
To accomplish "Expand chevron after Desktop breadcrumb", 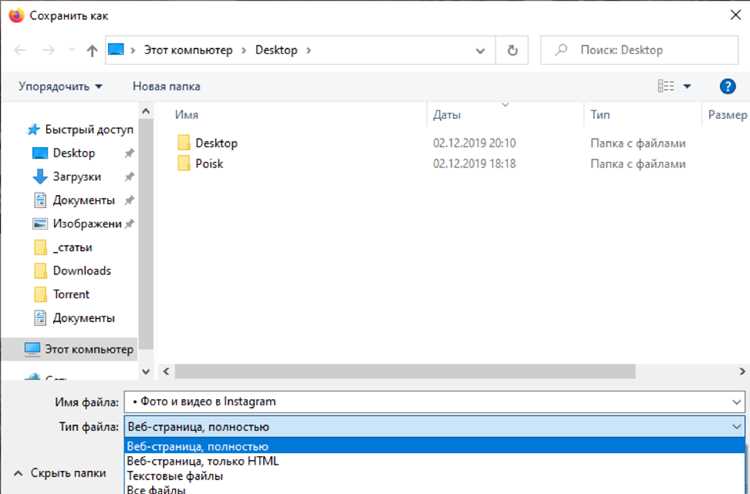I will 309,50.
